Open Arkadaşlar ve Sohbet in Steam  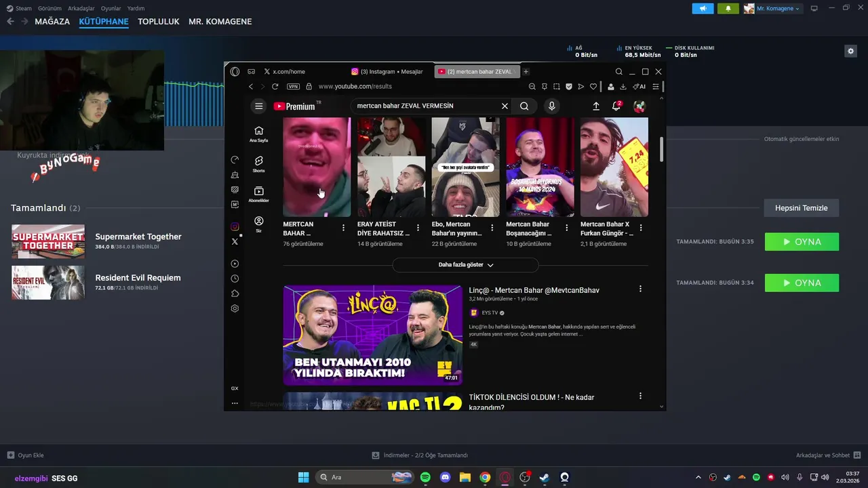click(828, 455)
